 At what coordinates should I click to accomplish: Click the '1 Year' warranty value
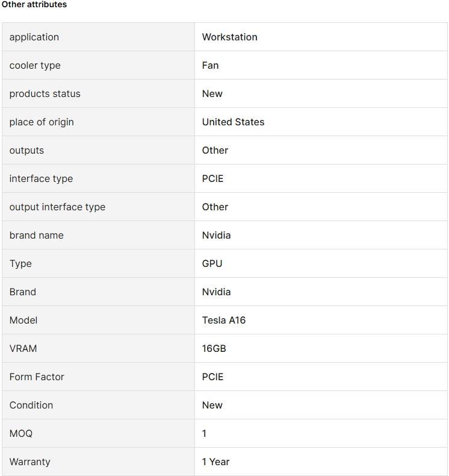215,462
